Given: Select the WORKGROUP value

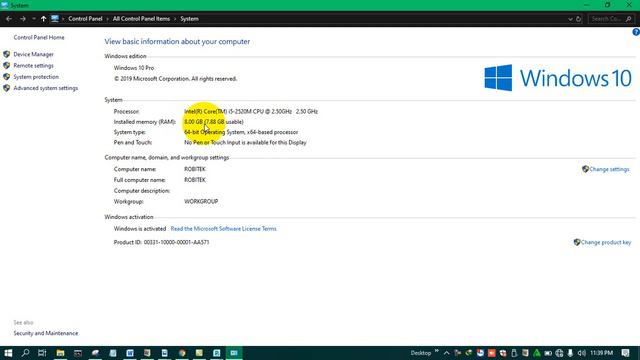Looking at the screenshot, I should click(201, 202).
